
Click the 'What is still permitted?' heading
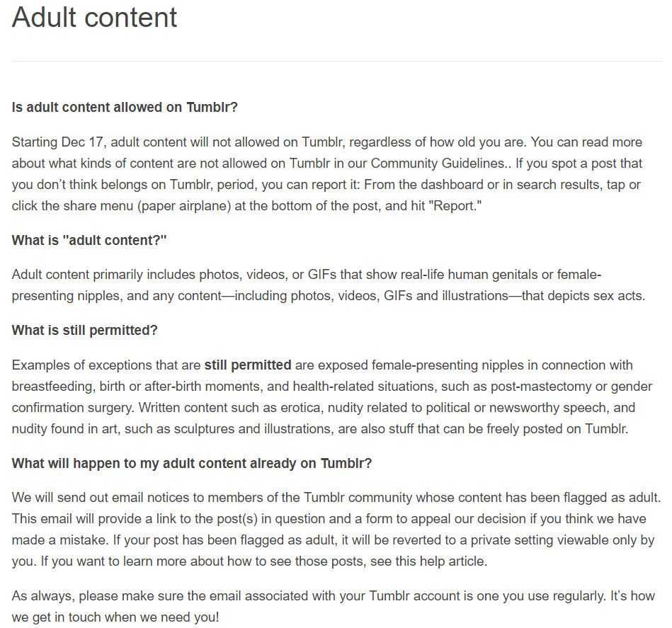[85, 330]
